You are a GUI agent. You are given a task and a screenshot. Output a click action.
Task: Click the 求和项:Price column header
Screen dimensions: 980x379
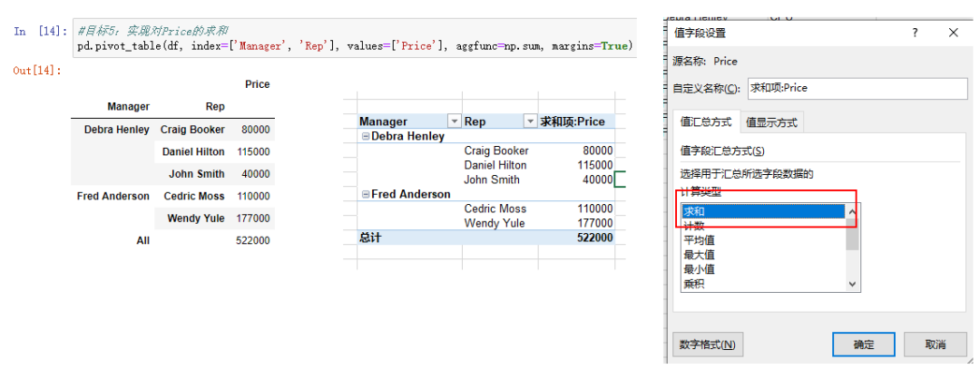573,121
